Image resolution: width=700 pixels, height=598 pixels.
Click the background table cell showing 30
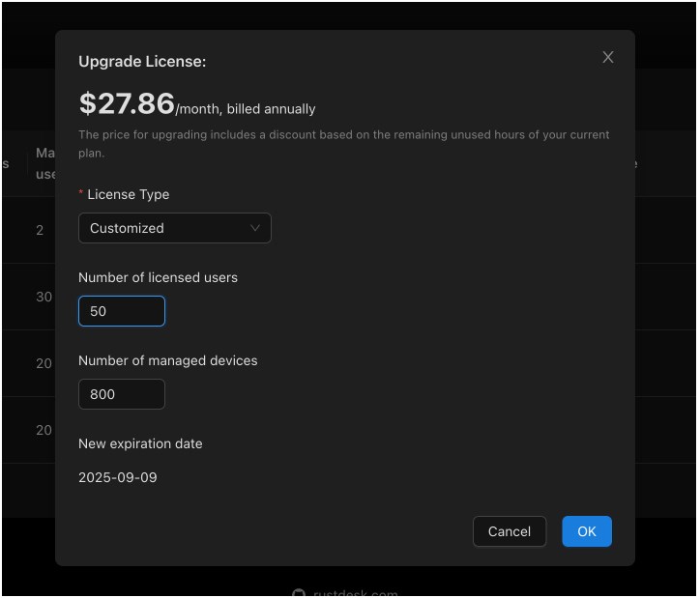pyautogui.click(x=44, y=297)
